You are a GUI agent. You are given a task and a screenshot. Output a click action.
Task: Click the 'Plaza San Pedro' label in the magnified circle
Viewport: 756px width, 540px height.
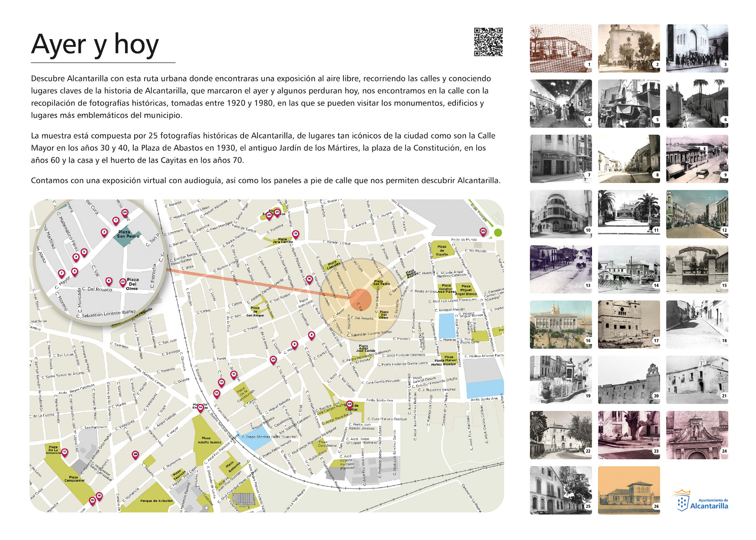tap(129, 234)
